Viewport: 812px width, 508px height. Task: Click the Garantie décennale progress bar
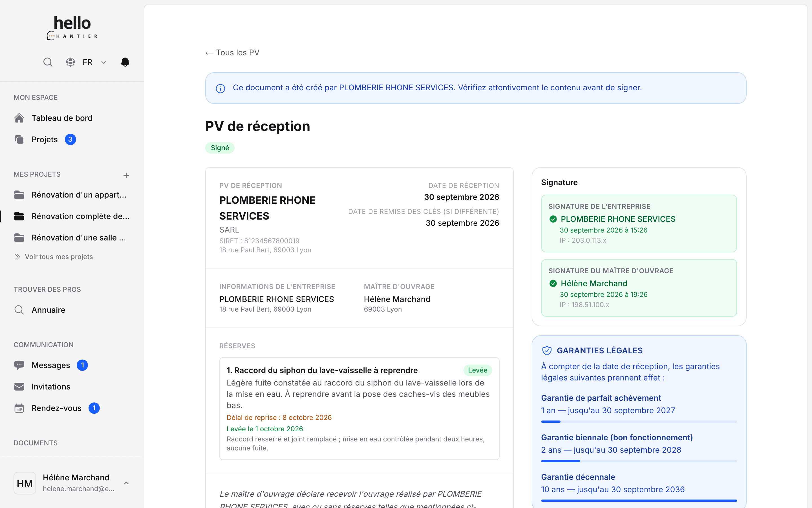point(639,501)
